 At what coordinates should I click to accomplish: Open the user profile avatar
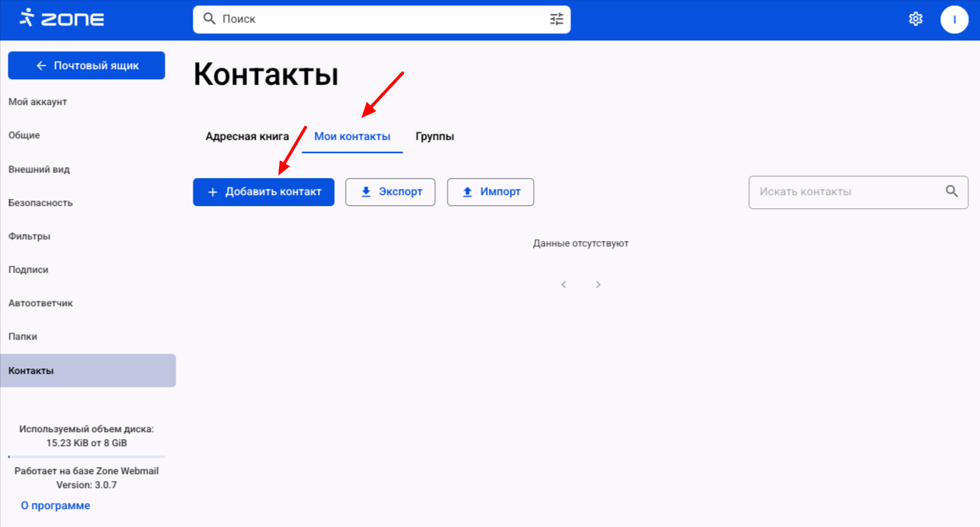(x=954, y=19)
